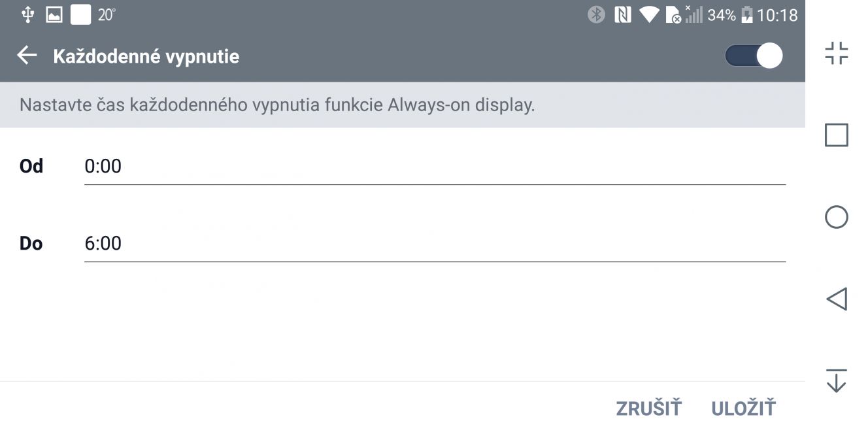Toggle the Každodenné vypnutie switch off
The image size is (868, 434).
(x=754, y=56)
